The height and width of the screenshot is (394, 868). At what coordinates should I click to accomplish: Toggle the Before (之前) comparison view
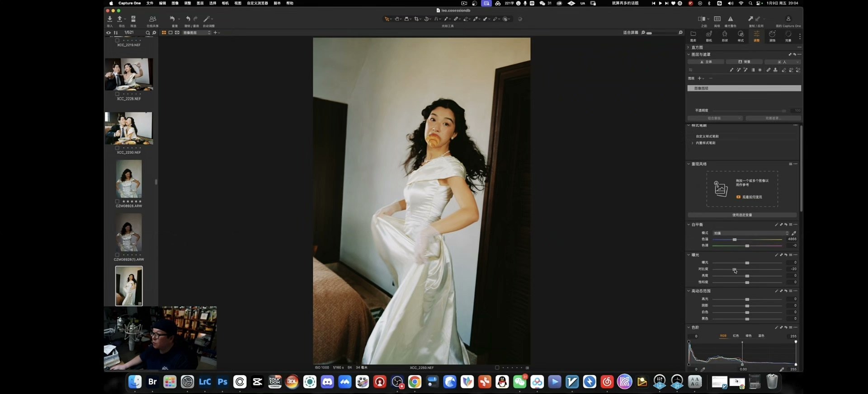[x=702, y=19]
